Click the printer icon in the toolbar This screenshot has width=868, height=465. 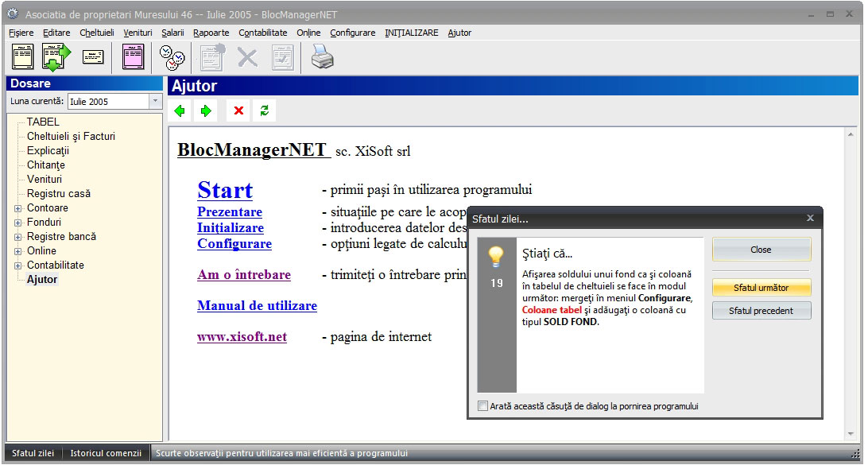(x=322, y=57)
